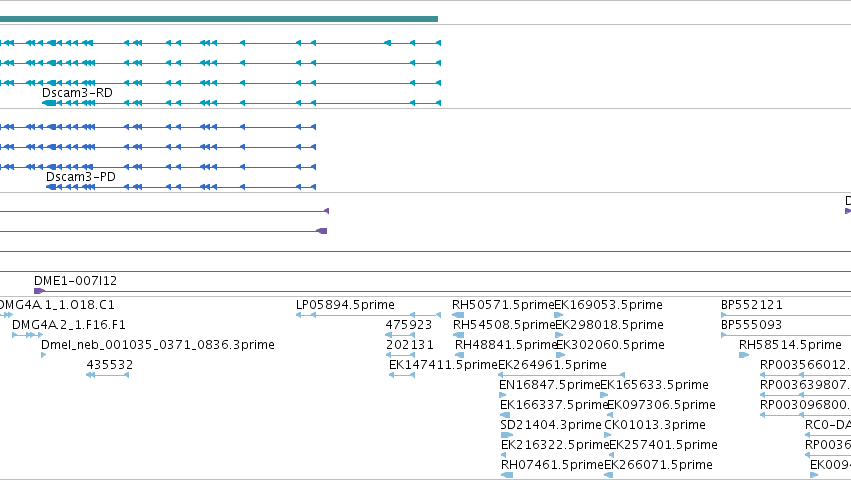Select feature 202131 label
The height and width of the screenshot is (480, 851).
(410, 345)
